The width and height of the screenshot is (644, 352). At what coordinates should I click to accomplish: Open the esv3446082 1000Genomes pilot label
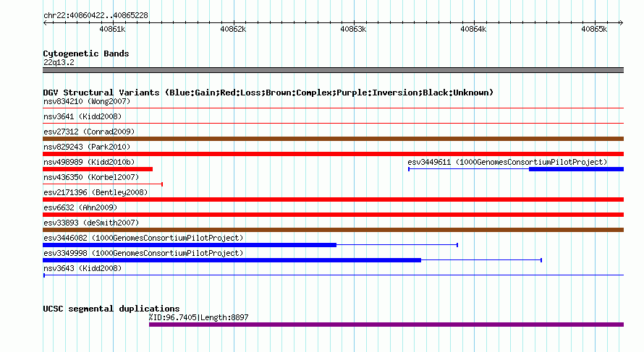(x=143, y=238)
